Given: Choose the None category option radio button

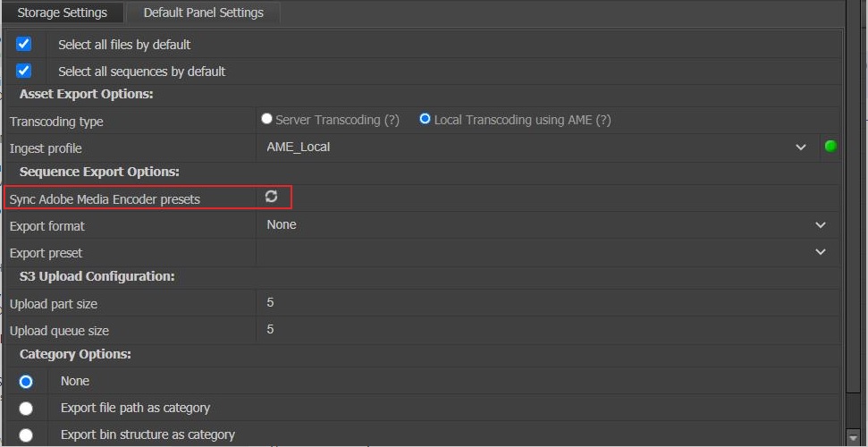Looking at the screenshot, I should 25,382.
